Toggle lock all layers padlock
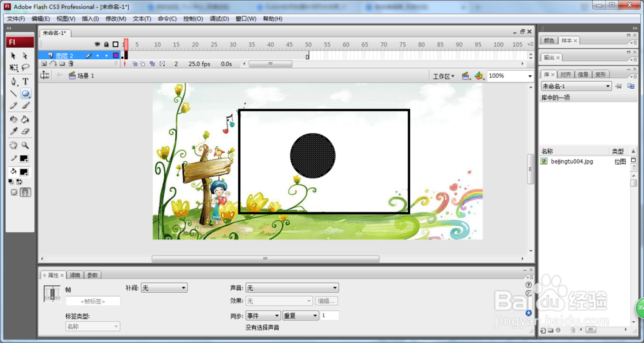The height and width of the screenshot is (343, 644). 106,44
